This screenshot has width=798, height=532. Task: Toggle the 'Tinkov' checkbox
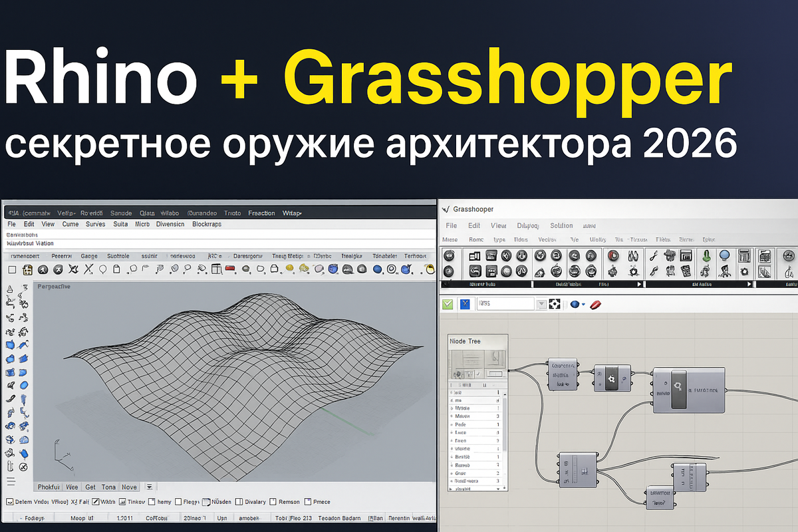pyautogui.click(x=122, y=502)
